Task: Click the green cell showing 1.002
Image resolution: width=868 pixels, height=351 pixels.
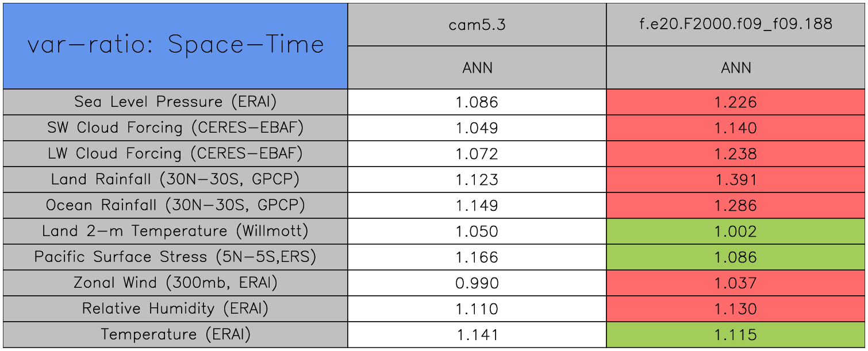Action: click(736, 232)
